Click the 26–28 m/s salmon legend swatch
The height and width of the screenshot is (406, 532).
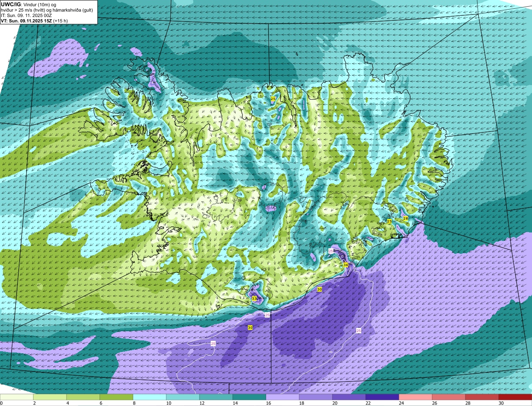click(x=449, y=397)
